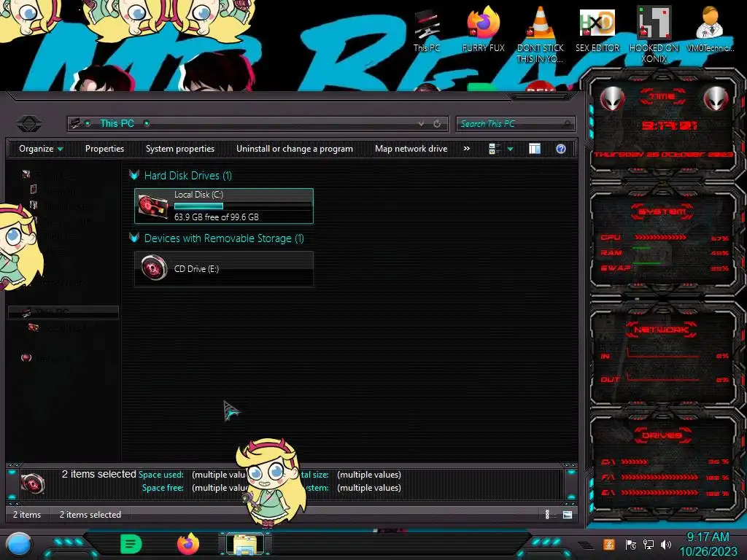The height and width of the screenshot is (560, 747).
Task: Open Explorer help question mark
Action: pyautogui.click(x=561, y=149)
